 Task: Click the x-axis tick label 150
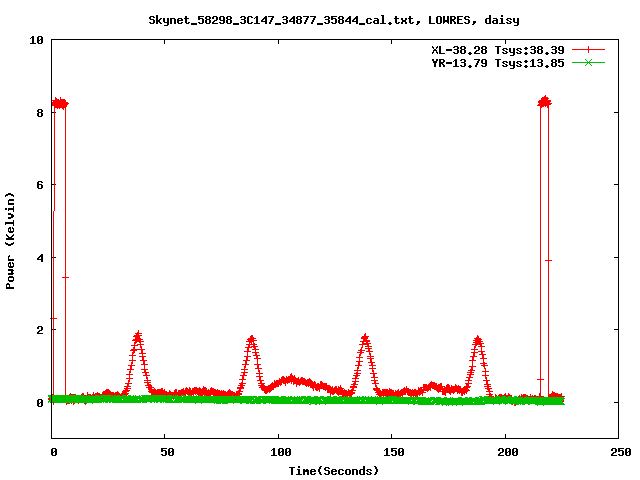click(x=394, y=452)
